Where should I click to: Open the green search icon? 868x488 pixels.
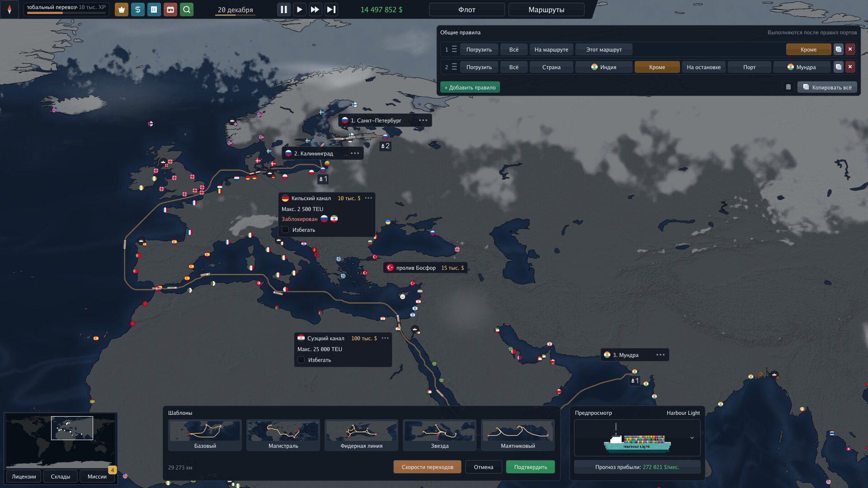click(x=186, y=9)
